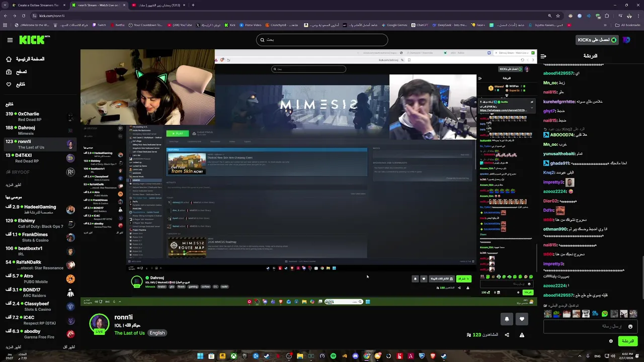
Task: Open the Following heart item in sidebar
Action: [x=16, y=84]
